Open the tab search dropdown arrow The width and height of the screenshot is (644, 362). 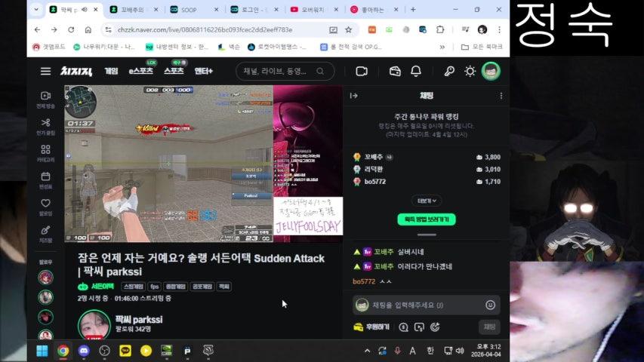point(36,10)
